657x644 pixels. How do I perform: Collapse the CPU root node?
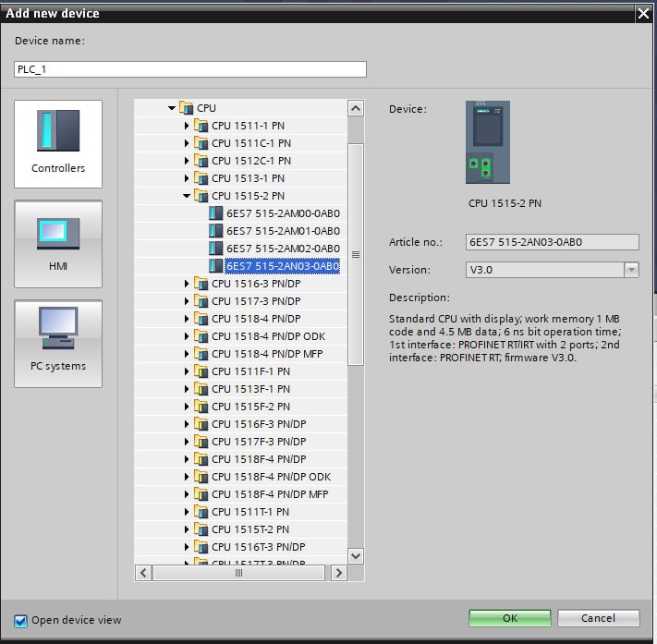(171, 108)
